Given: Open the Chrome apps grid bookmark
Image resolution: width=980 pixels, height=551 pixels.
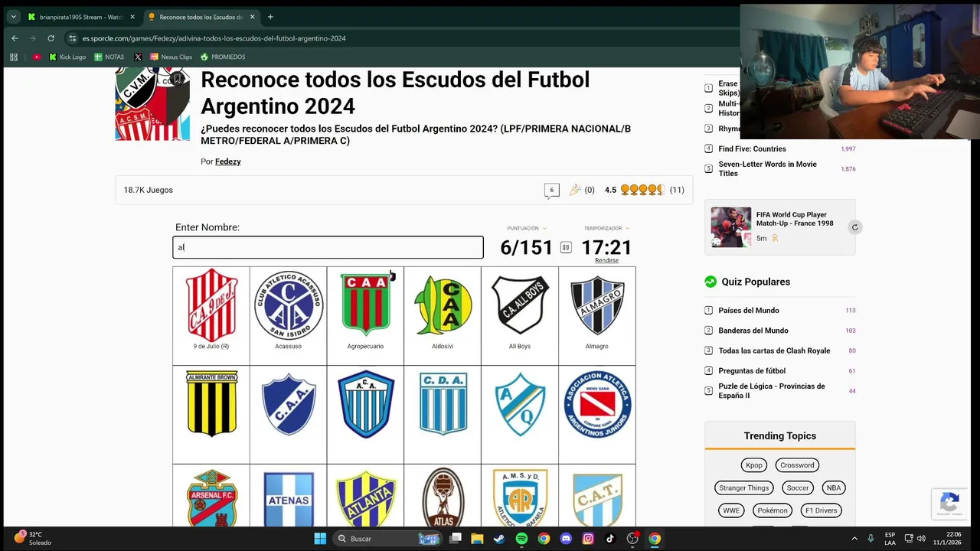Looking at the screenshot, I should (x=14, y=57).
